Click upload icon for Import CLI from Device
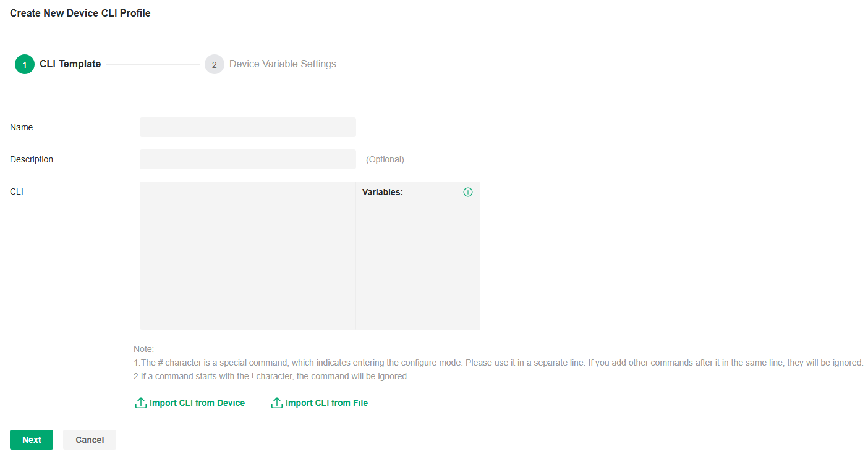Screen dimensions: 868x457 coord(141,403)
